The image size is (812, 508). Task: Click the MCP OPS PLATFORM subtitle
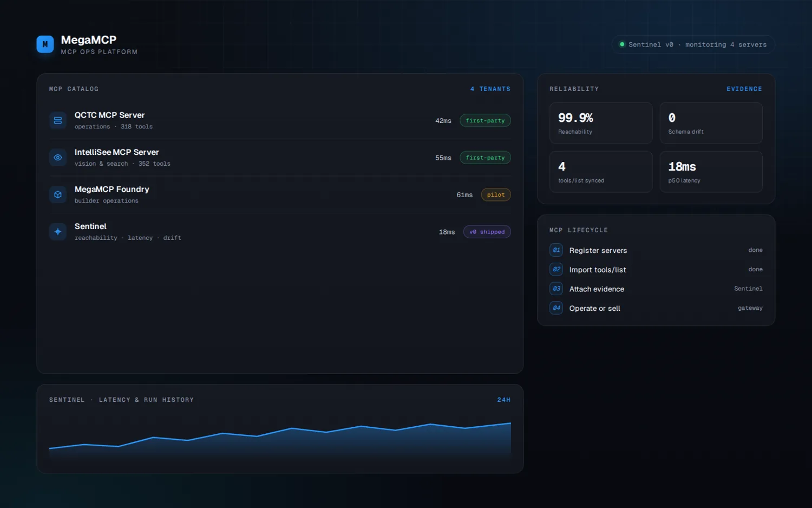99,52
